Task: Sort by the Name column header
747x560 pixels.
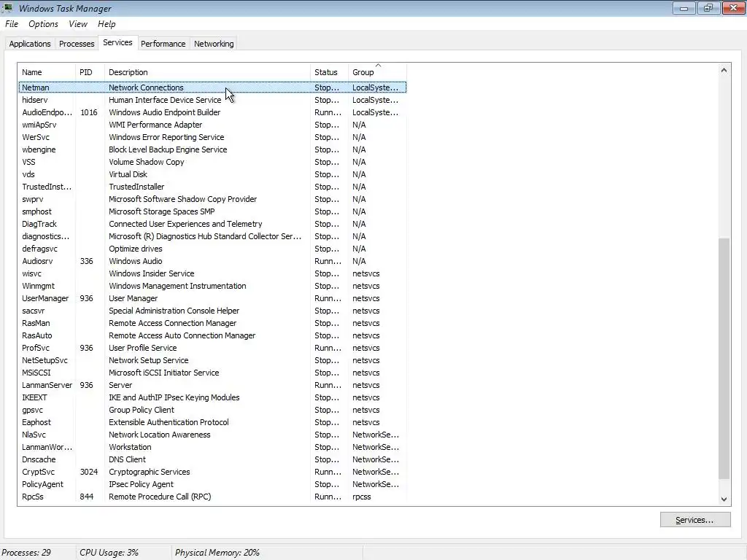Action: (x=46, y=72)
